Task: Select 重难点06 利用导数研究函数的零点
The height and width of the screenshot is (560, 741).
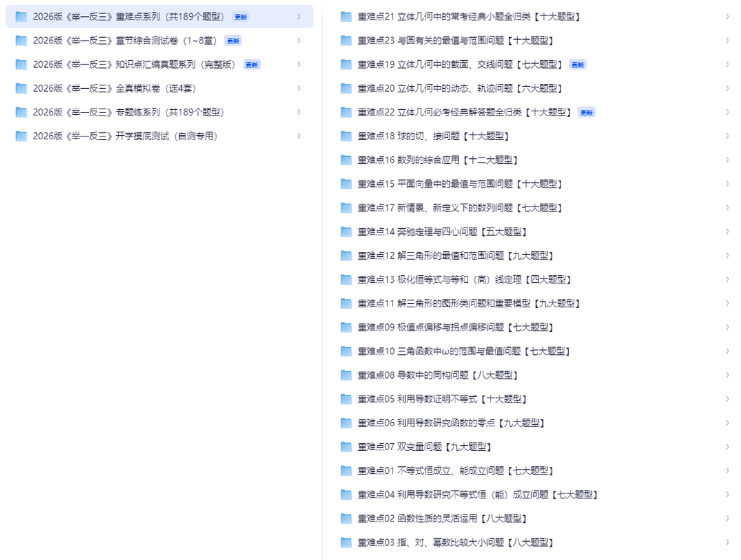Action: (x=426, y=423)
